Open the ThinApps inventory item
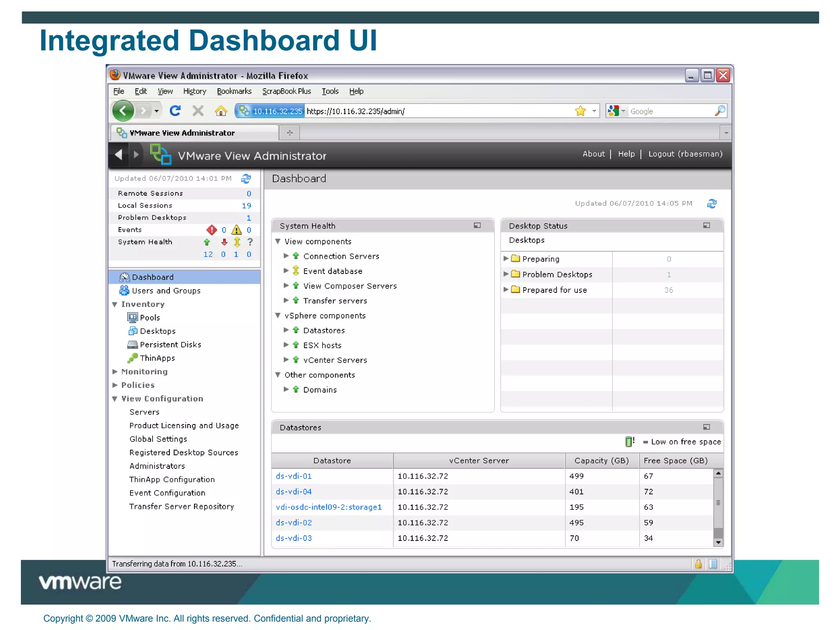Screen dimensions: 840x630 tap(157, 358)
